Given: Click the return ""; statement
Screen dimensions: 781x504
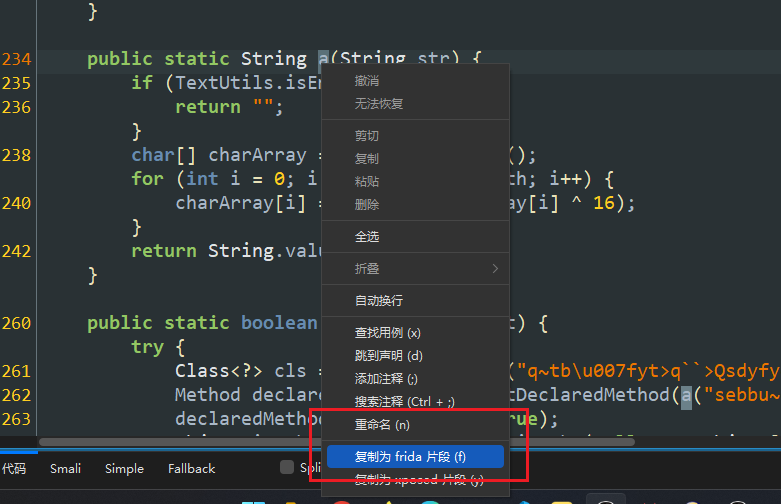Looking at the screenshot, I should click(x=229, y=107).
